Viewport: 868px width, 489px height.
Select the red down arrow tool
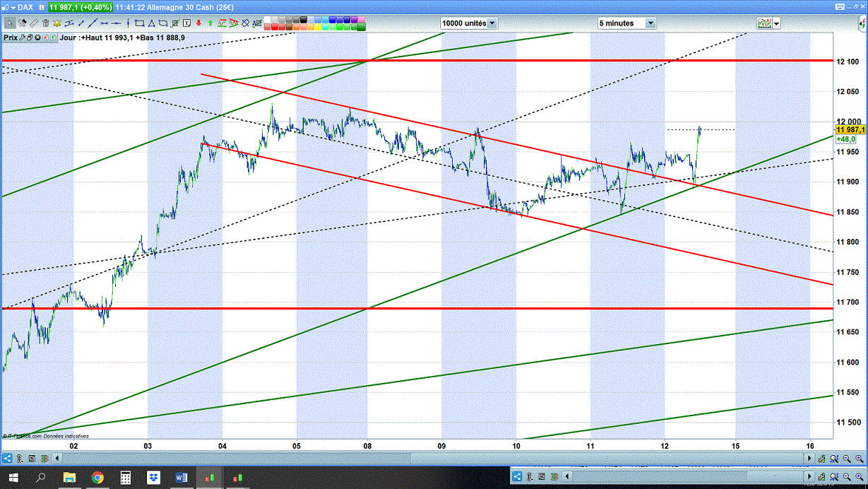point(198,23)
